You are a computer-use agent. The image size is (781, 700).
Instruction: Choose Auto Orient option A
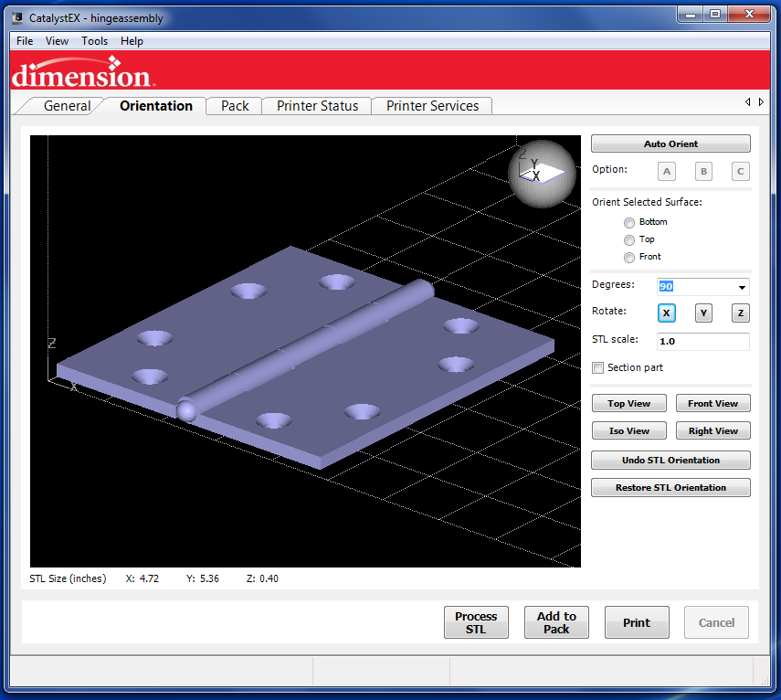pyautogui.click(x=667, y=172)
